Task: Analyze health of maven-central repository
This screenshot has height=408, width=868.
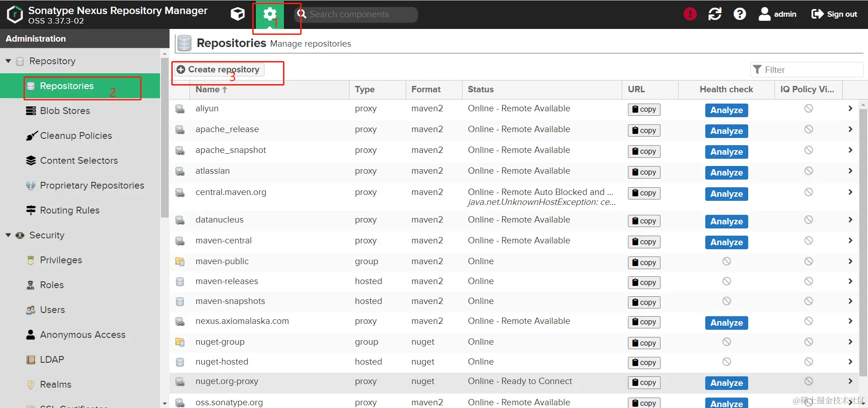Action: 726,242
